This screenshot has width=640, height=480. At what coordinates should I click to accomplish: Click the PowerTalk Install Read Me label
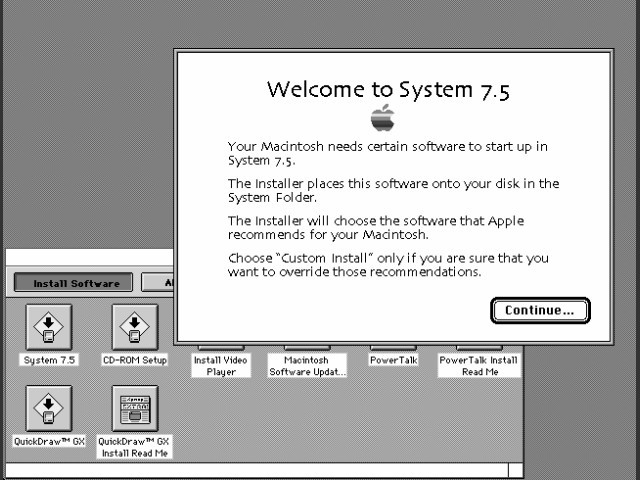pyautogui.click(x=479, y=366)
